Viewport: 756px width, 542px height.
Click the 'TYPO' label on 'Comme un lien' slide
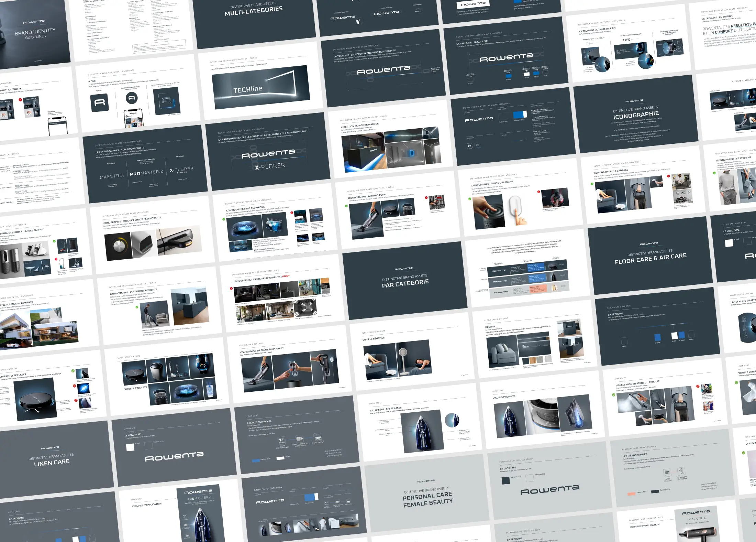click(626, 40)
